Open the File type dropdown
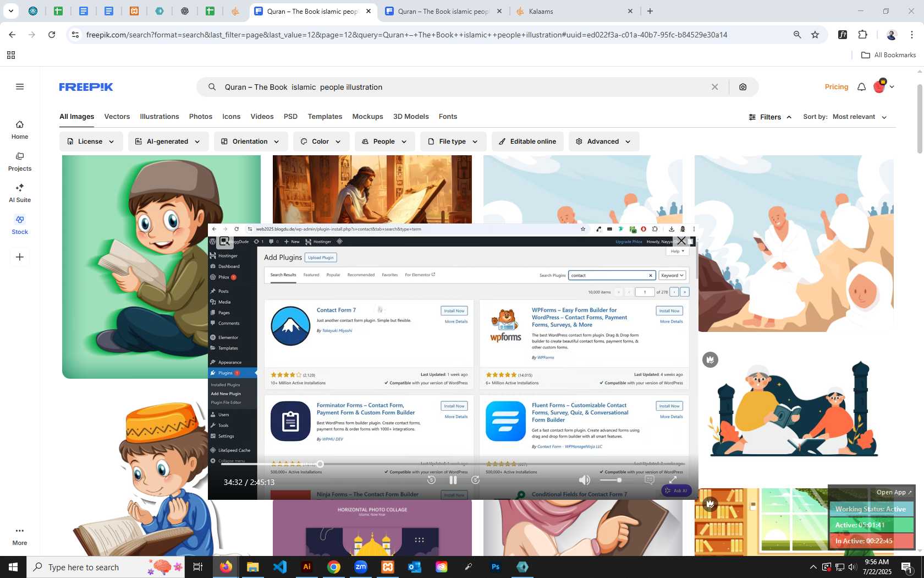924x578 pixels. (x=453, y=141)
